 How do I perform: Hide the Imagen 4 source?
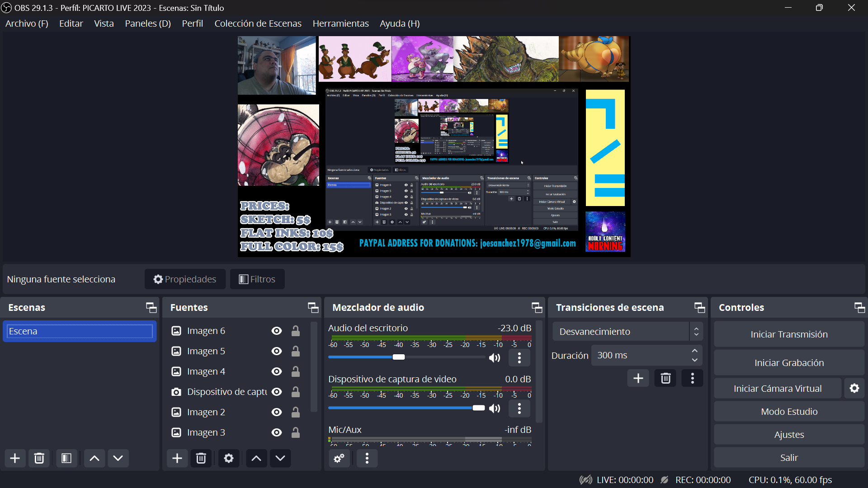[277, 371]
